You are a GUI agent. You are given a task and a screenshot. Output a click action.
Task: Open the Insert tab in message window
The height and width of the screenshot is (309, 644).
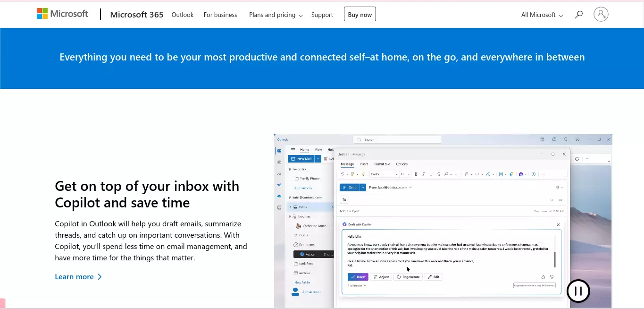click(x=364, y=164)
